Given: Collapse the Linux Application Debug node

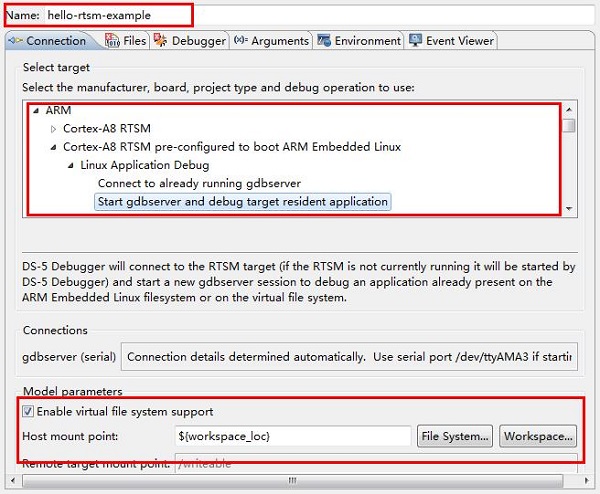Looking at the screenshot, I should tap(70, 166).
